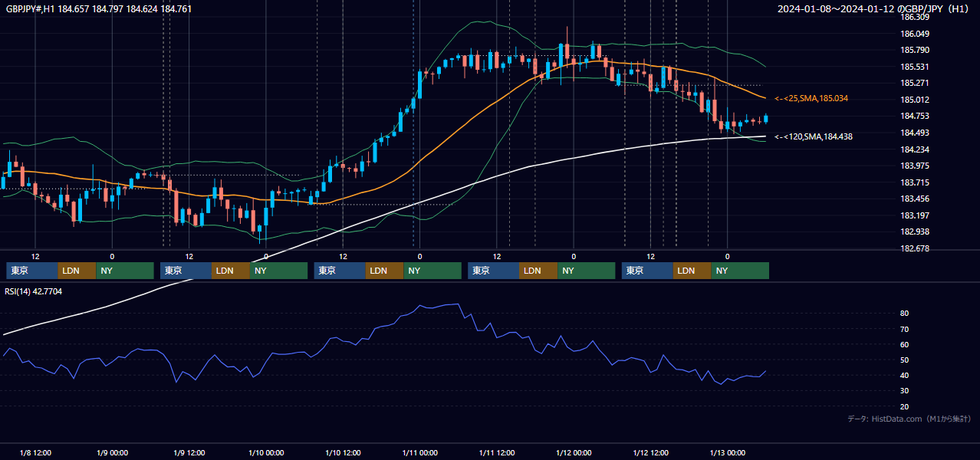Viewport: 980px width, 460px height.
Task: Click the RSI(14) 42.7704 indicator label
Action: click(34, 291)
